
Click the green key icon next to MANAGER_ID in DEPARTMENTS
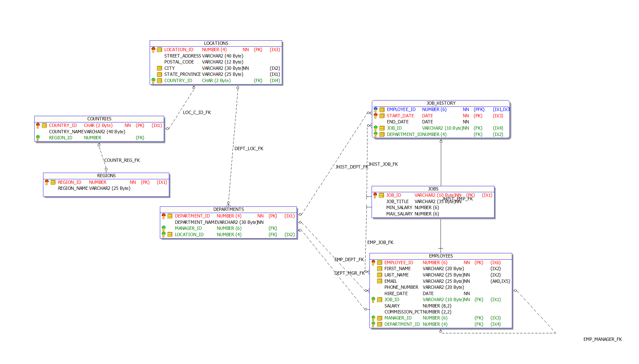[164, 228]
